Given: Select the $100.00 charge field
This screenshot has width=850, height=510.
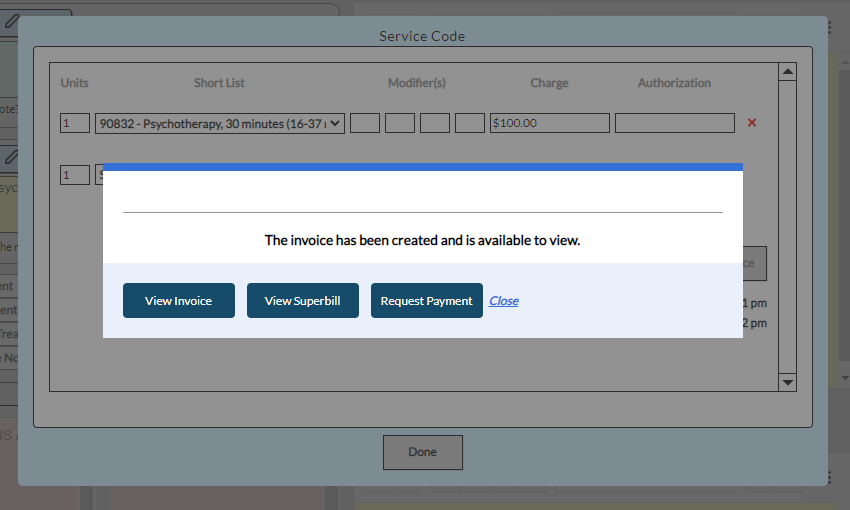Looking at the screenshot, I should tap(549, 123).
